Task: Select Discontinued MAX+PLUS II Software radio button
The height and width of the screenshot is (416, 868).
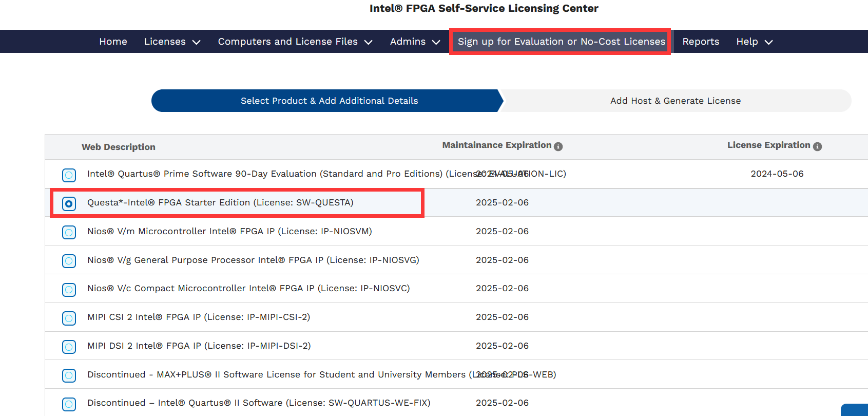Action: 69,375
